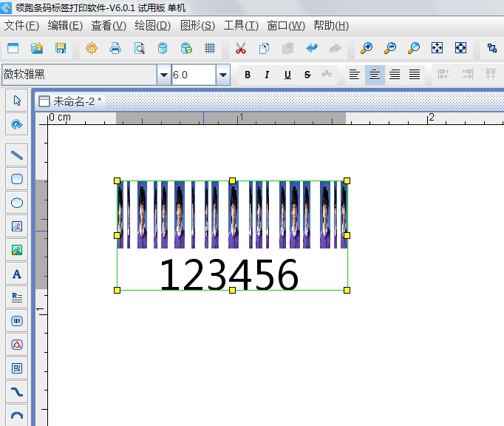The image size is (504, 426).
Task: Click the save floppy disk icon
Action: [61, 49]
